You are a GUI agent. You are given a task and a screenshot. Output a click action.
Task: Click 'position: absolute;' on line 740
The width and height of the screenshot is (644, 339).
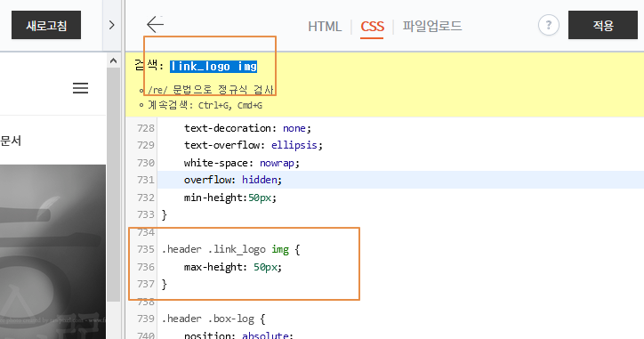pyautogui.click(x=238, y=335)
